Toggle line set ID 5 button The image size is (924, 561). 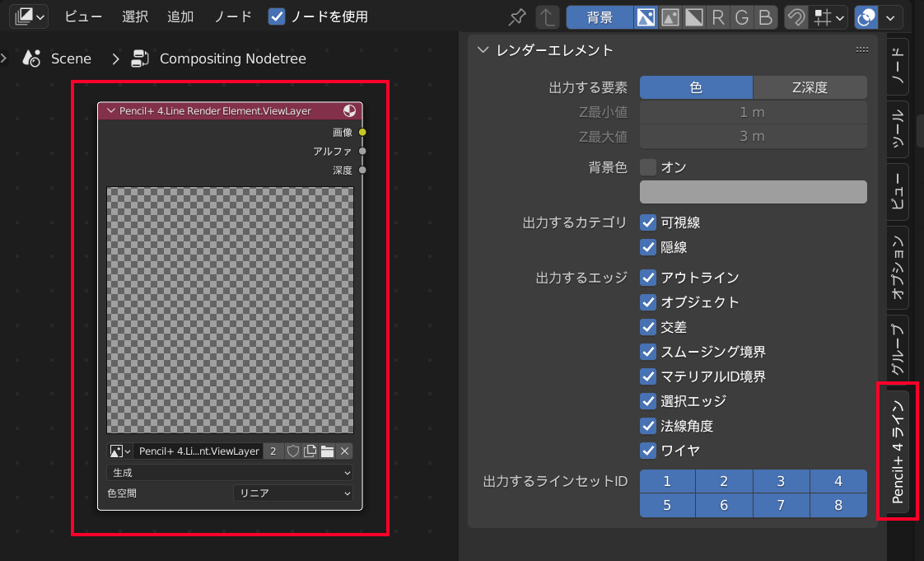tap(667, 505)
